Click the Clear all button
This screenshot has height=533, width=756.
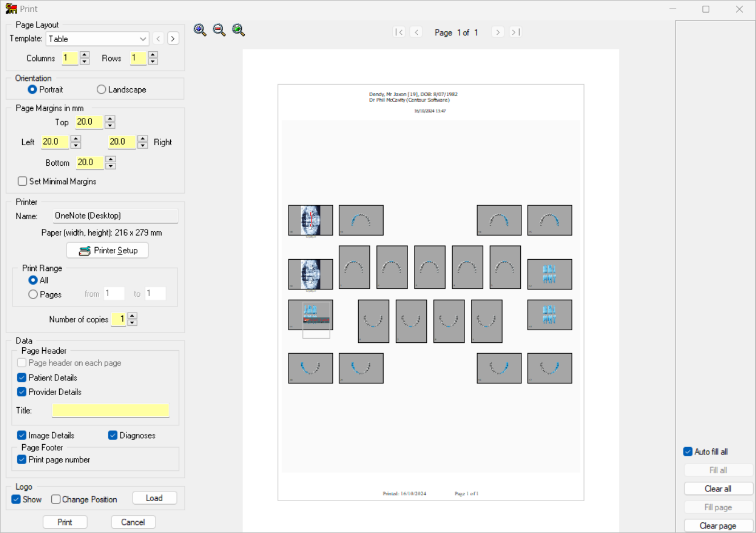(x=718, y=489)
